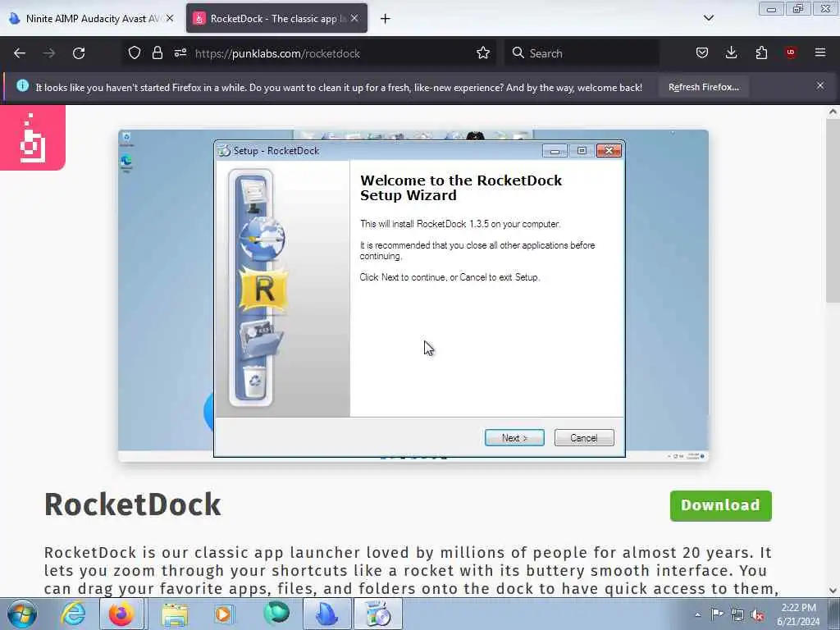840x630 pixels.
Task: Click Next in the RocketDock setup screenshot
Action: coord(514,438)
